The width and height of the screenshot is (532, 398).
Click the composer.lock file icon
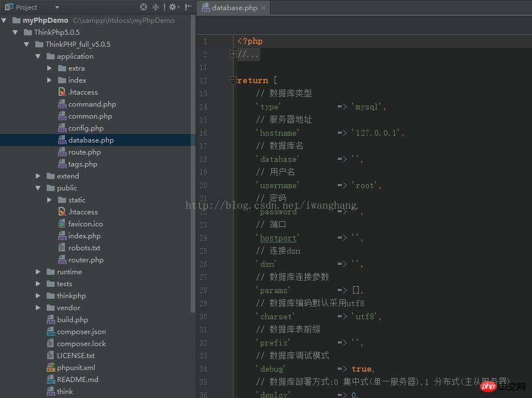(x=50, y=343)
